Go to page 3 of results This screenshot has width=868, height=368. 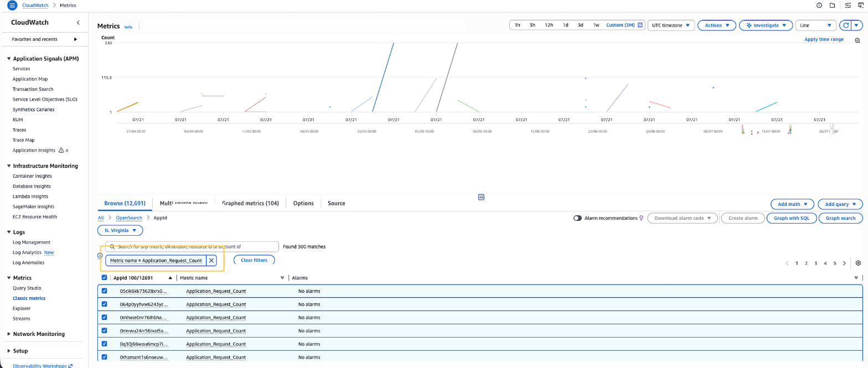816,263
